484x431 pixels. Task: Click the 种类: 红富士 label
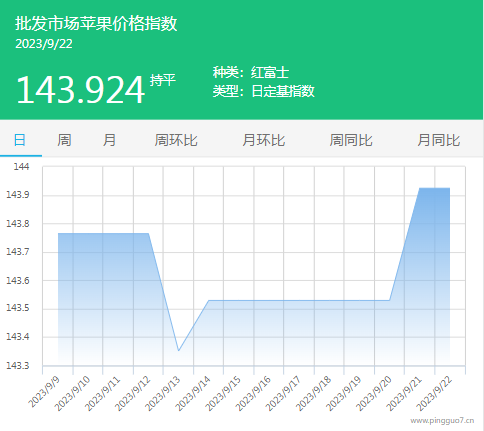pos(251,72)
